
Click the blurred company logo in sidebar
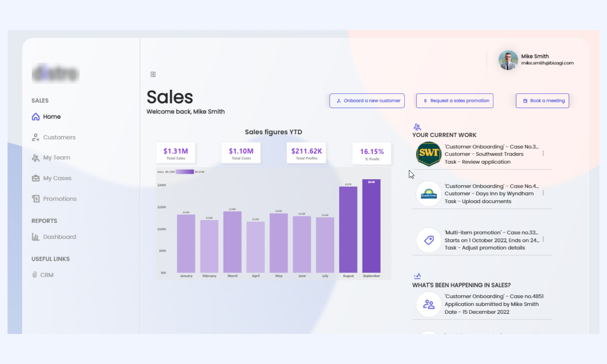pos(56,73)
